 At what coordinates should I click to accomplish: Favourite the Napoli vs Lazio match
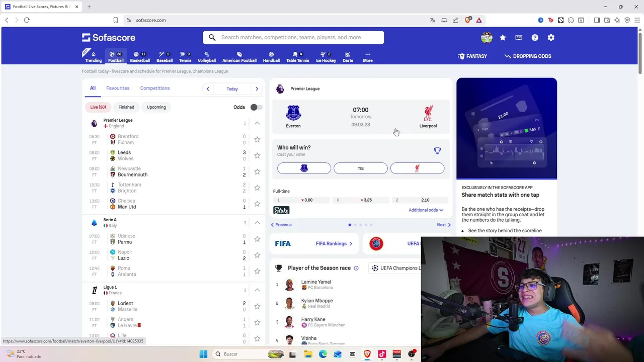pyautogui.click(x=257, y=255)
